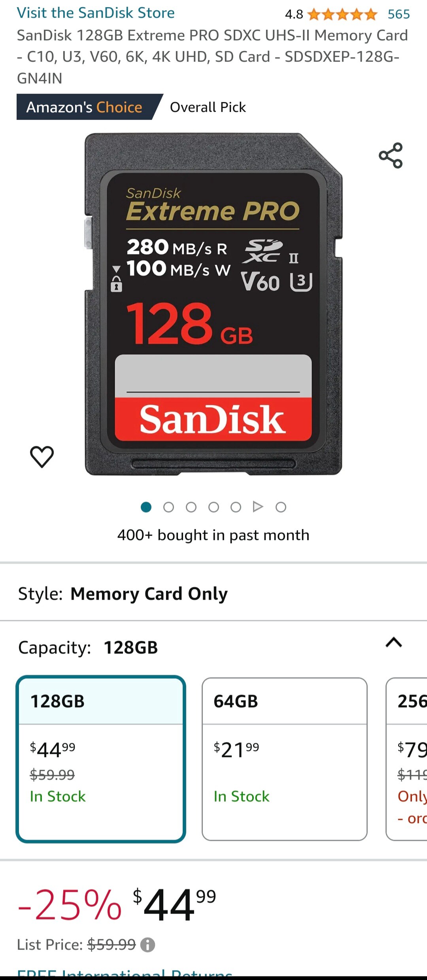Select the 128GB capacity option

(101, 759)
